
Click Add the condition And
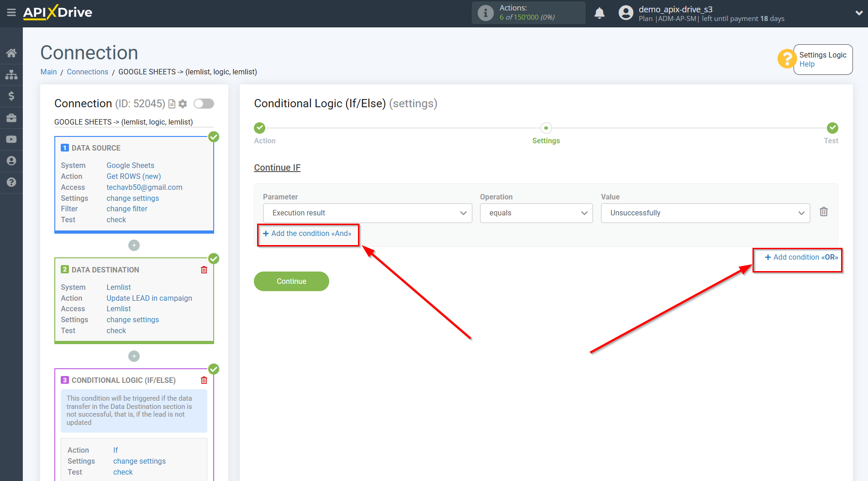pyautogui.click(x=307, y=234)
